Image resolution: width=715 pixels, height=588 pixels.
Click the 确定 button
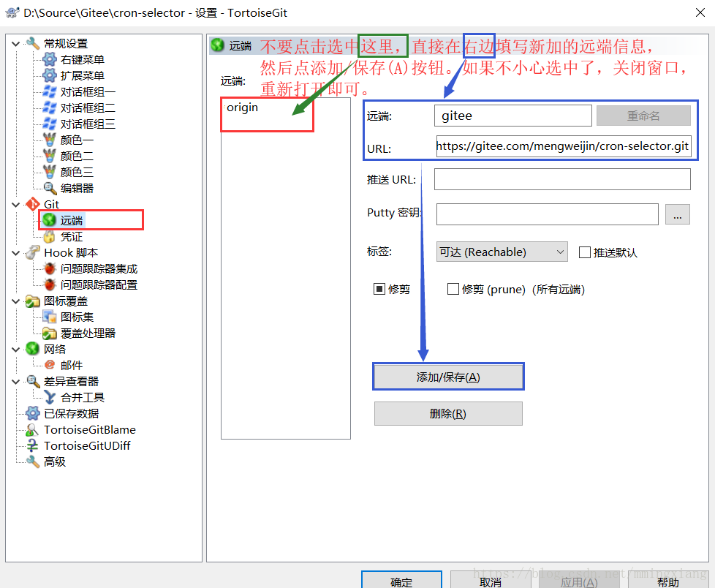tap(401, 580)
